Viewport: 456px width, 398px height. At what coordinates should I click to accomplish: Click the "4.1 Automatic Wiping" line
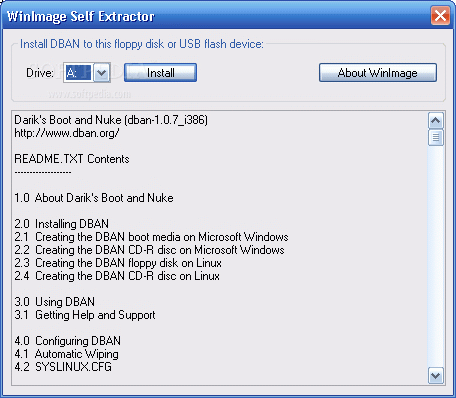click(x=66, y=354)
